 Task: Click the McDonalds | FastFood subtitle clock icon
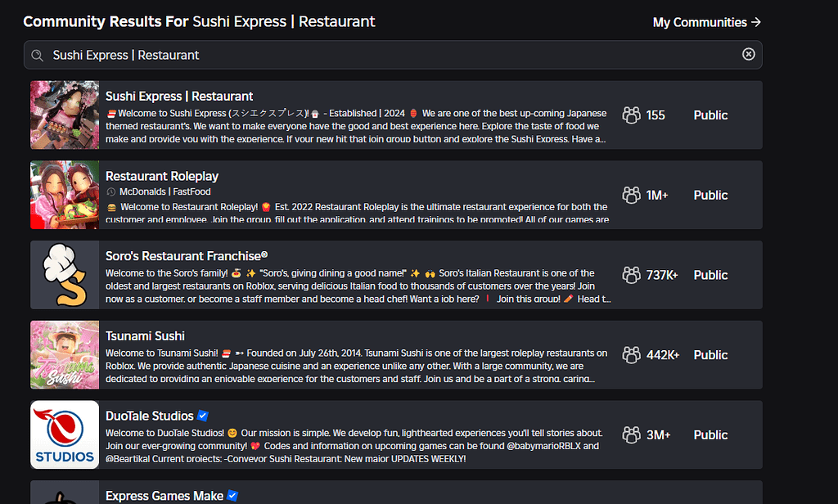[x=111, y=192]
